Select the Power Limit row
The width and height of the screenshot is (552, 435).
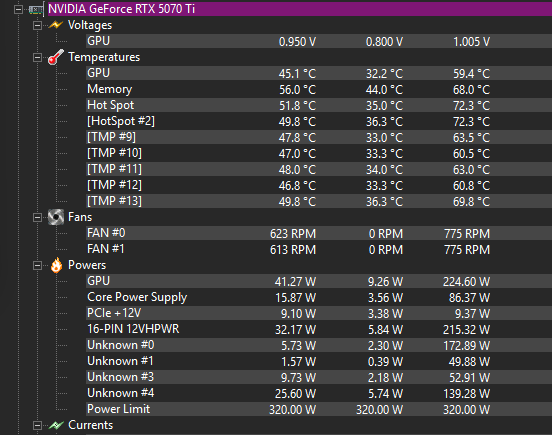[x=319, y=409]
